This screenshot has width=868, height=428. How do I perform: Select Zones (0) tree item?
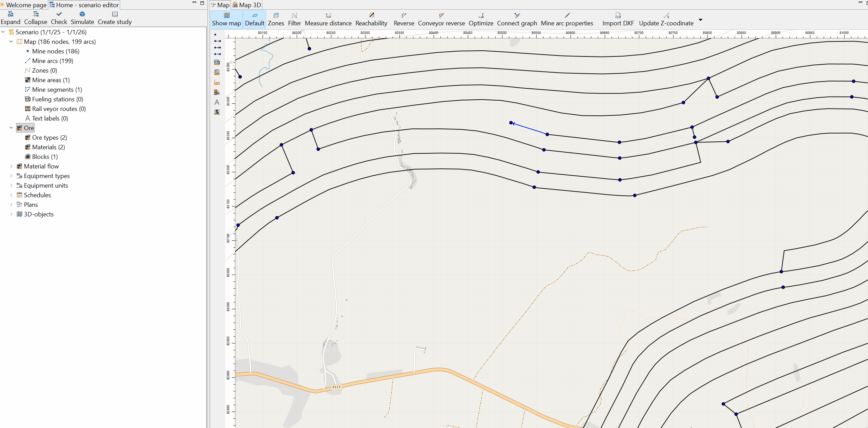point(44,70)
